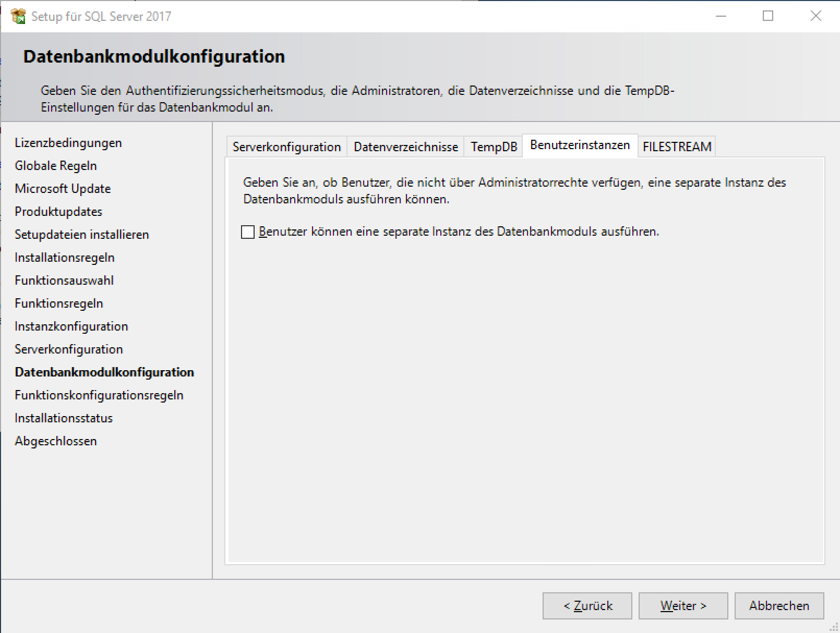Cancel setup with the Abbrechen button
Viewport: 840px width, 633px height.
[779, 606]
